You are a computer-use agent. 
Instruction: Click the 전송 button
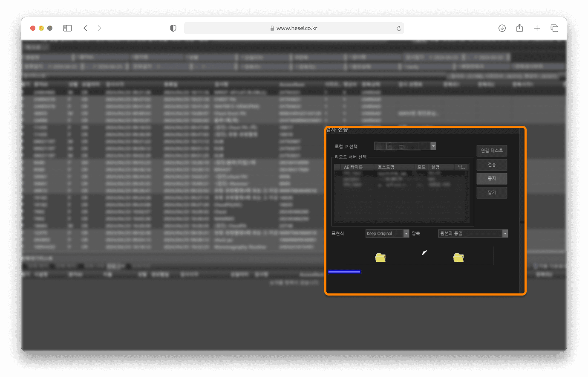(x=492, y=165)
